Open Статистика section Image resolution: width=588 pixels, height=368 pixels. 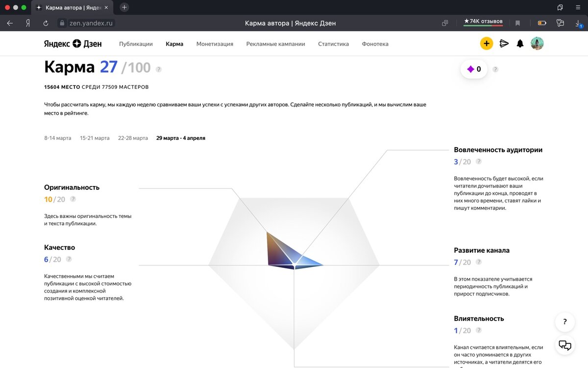click(x=333, y=44)
